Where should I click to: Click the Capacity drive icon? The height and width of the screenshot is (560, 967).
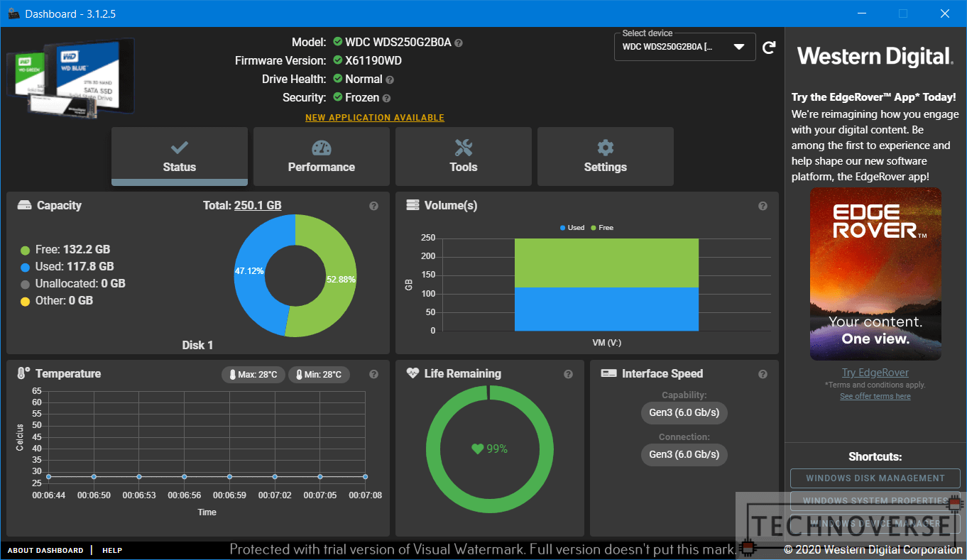pos(25,205)
